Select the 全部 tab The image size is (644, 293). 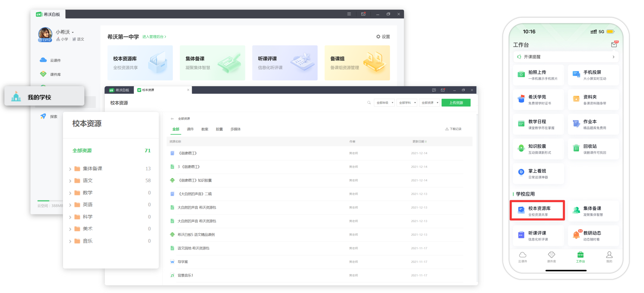point(176,129)
